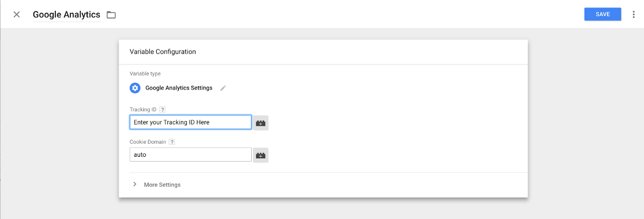Screen dimensions: 644x219
Task: Open the folder icon beside the variable name
Action: 111,14
